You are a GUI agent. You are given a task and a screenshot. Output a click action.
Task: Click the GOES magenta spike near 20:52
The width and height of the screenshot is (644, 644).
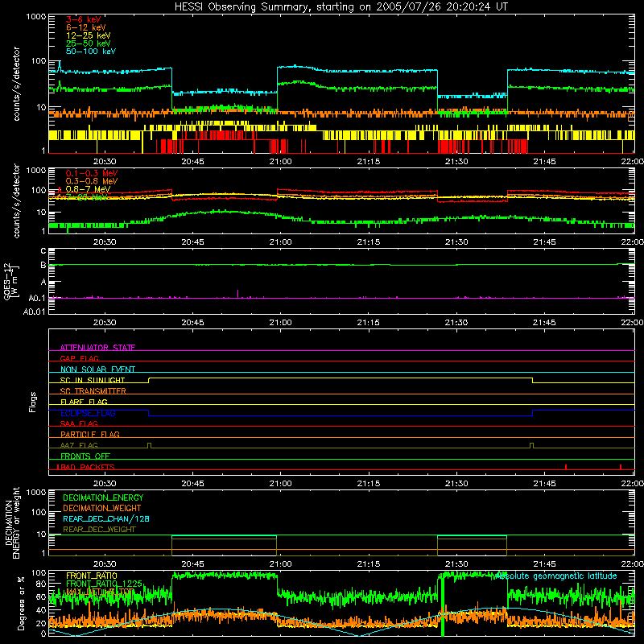[x=237, y=294]
